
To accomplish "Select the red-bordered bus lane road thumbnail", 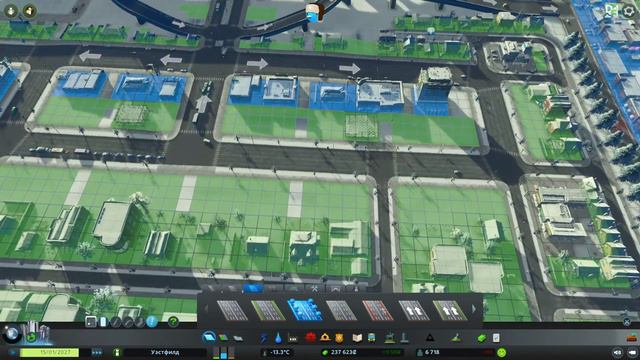I will (378, 310).
